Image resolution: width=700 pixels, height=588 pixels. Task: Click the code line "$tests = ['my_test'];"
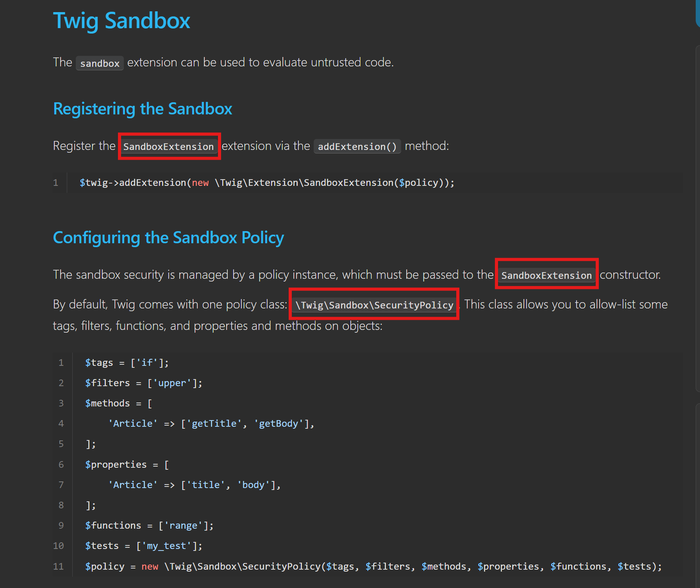[144, 546]
